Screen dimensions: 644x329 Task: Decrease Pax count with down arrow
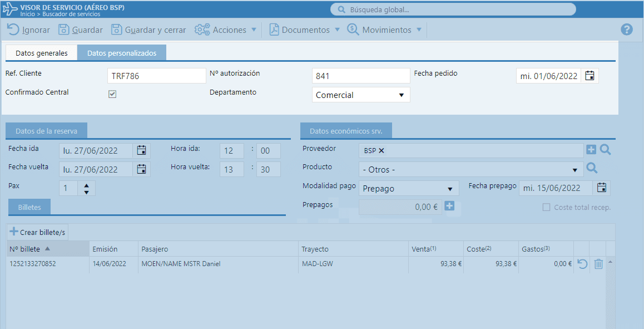[x=86, y=191]
